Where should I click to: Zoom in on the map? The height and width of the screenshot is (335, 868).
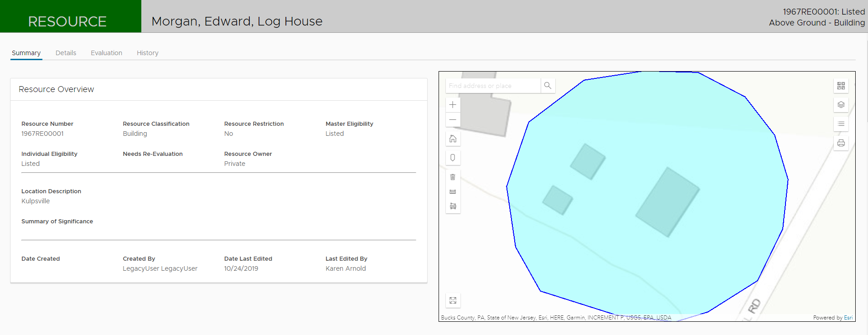point(453,105)
